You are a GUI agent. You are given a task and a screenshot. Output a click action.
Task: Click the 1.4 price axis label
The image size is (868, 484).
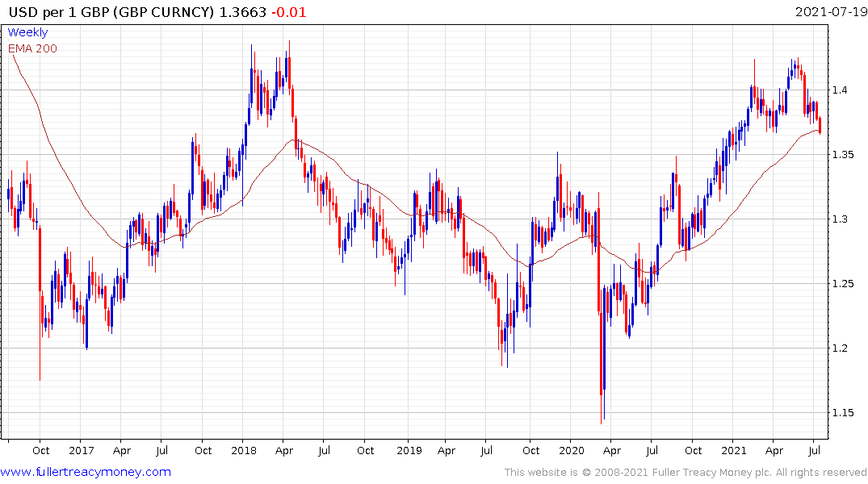point(840,90)
